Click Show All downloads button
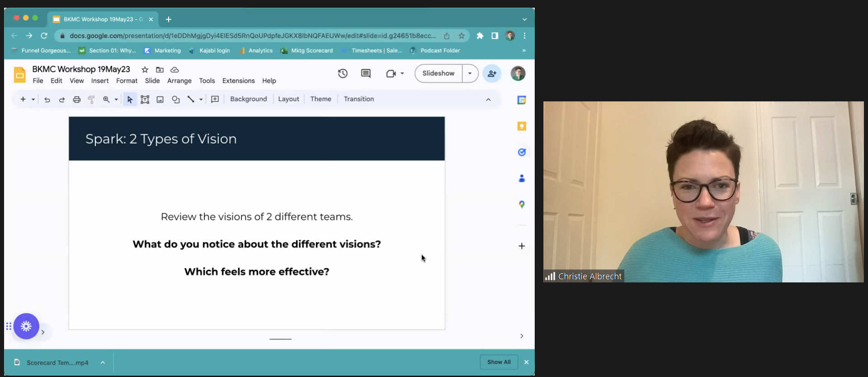868x377 pixels. point(499,362)
